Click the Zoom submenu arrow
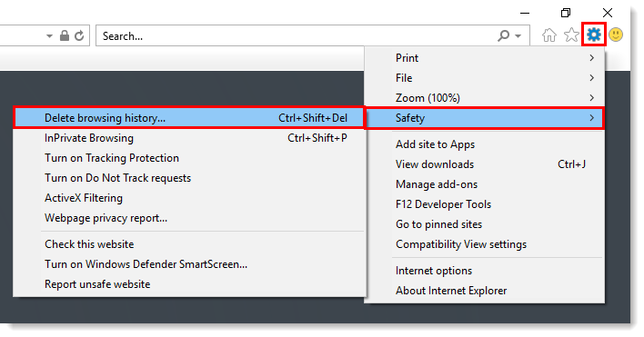The image size is (644, 337). (591, 98)
